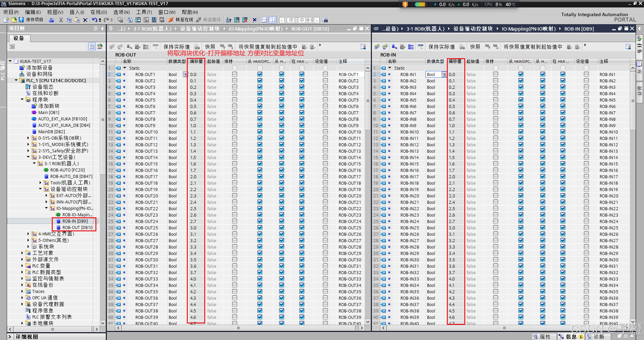644x340 pixels.
Task: Toggle the HMI/OPC accessible checkbox for ROB-OUT1
Action: pos(260,74)
